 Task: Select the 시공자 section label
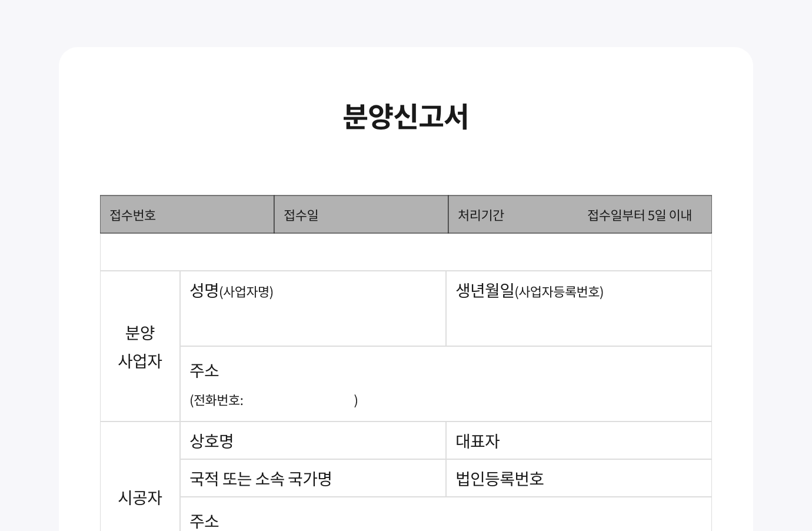coord(140,497)
